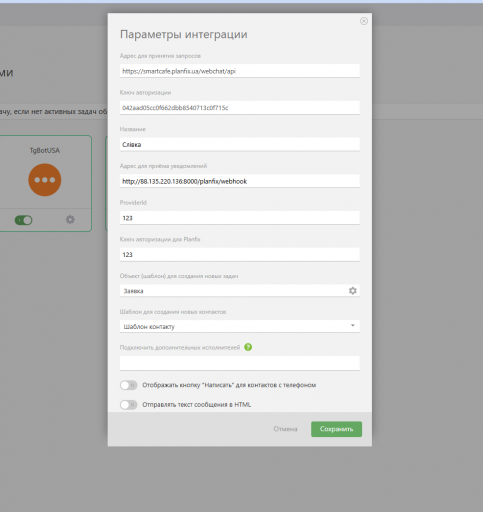
Task: Click the TgBotUSA card title
Action: click(x=45, y=150)
